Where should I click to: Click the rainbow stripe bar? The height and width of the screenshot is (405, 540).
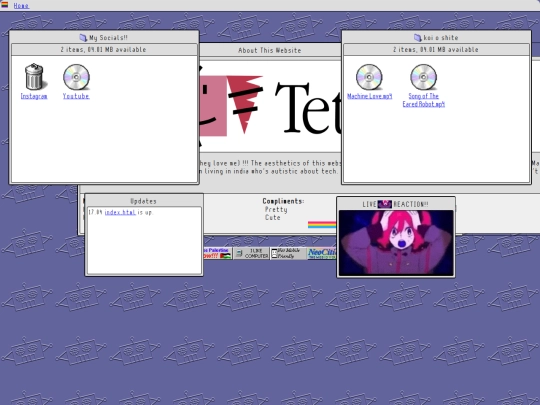322,225
